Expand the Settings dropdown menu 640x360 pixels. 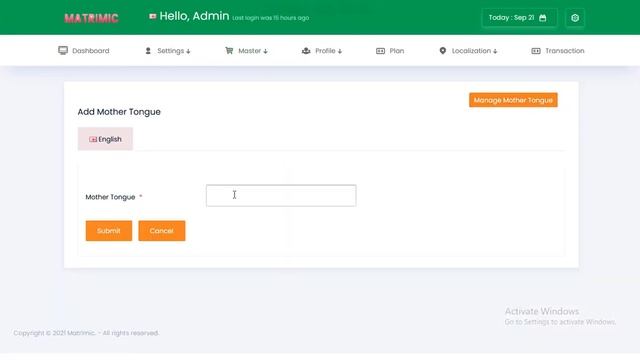168,51
